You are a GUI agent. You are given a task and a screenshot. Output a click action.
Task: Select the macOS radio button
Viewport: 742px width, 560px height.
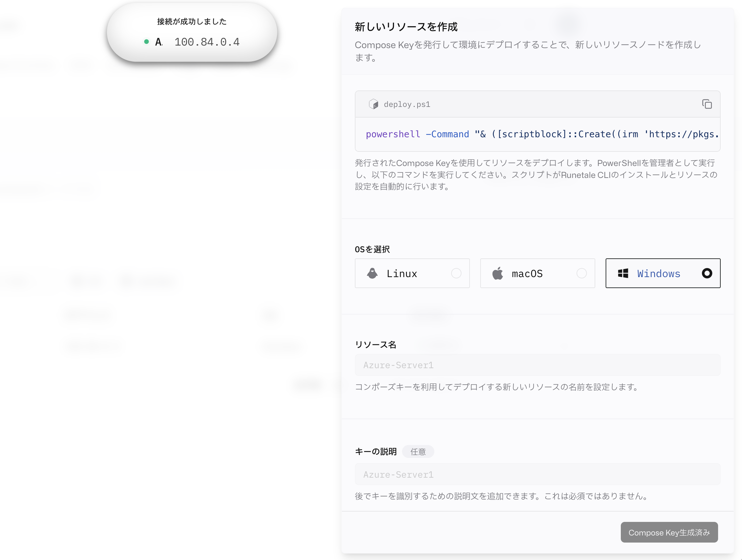[582, 274]
